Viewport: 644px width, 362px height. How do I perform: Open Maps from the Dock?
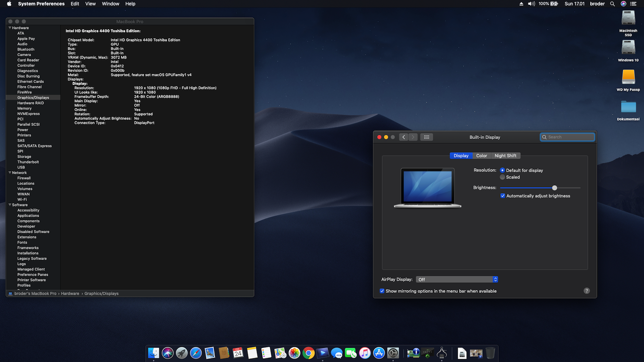[x=281, y=353]
